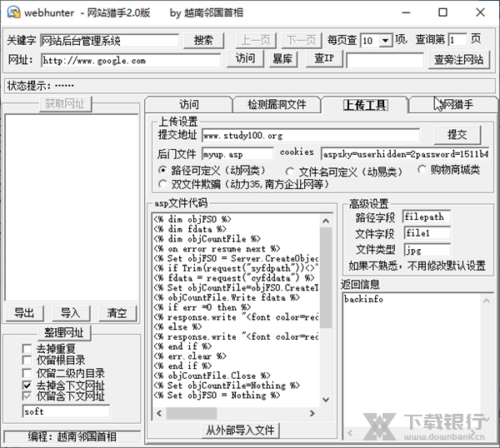Enable the 去掉重复 checkbox

pos(27,349)
